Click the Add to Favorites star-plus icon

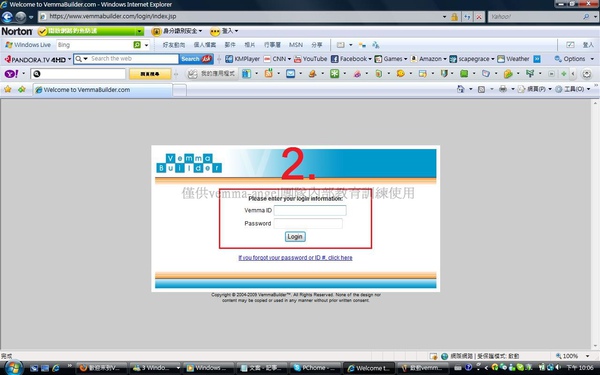coord(21,89)
